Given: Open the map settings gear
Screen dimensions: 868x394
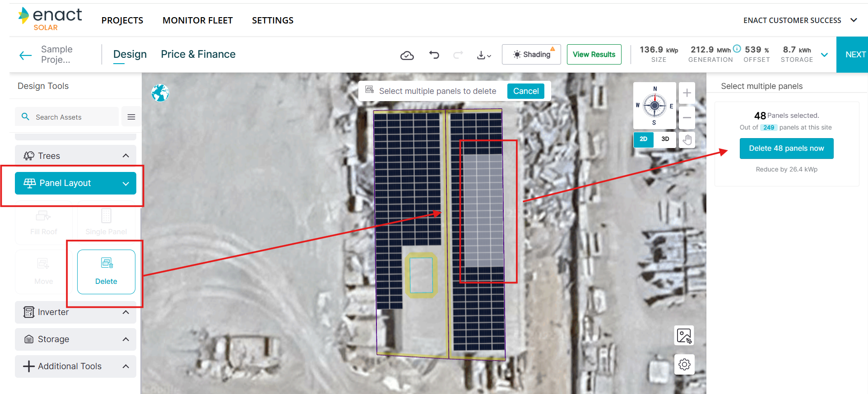Looking at the screenshot, I should pos(684,364).
